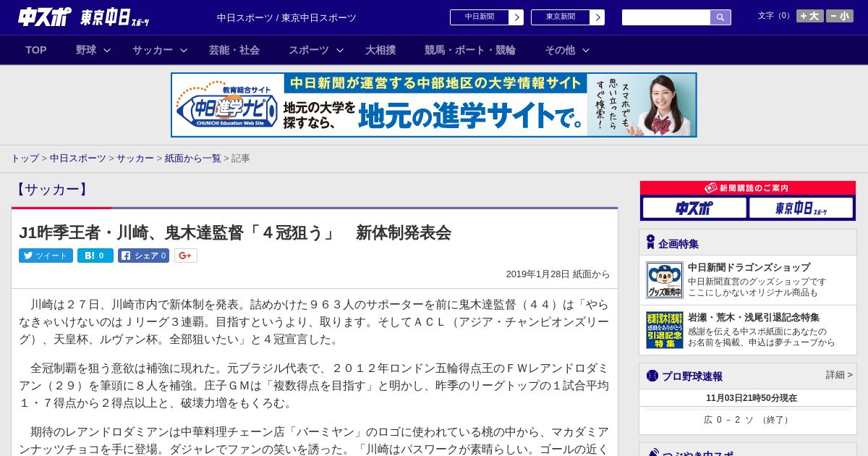Increase text size with ＋大 button
Viewport: 868px width, 456px height.
tap(810, 16)
